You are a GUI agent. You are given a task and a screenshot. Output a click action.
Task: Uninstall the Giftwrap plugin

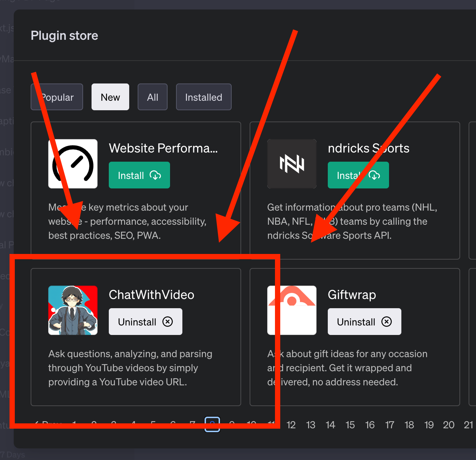[x=364, y=322]
